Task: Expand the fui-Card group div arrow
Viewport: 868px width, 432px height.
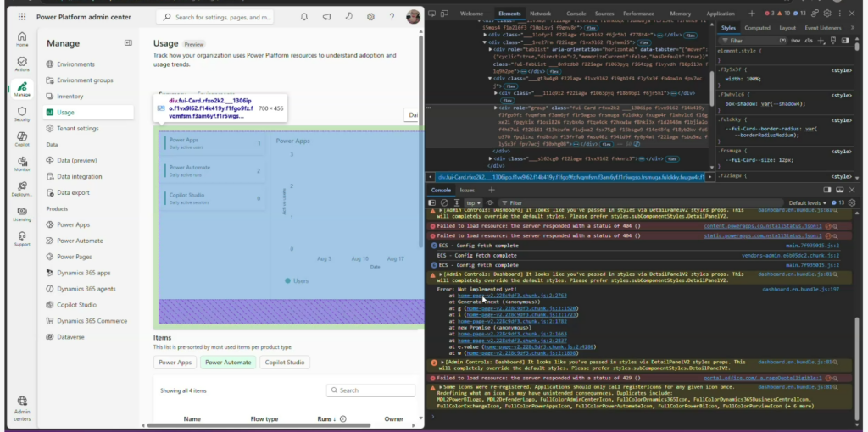Action: pos(495,108)
